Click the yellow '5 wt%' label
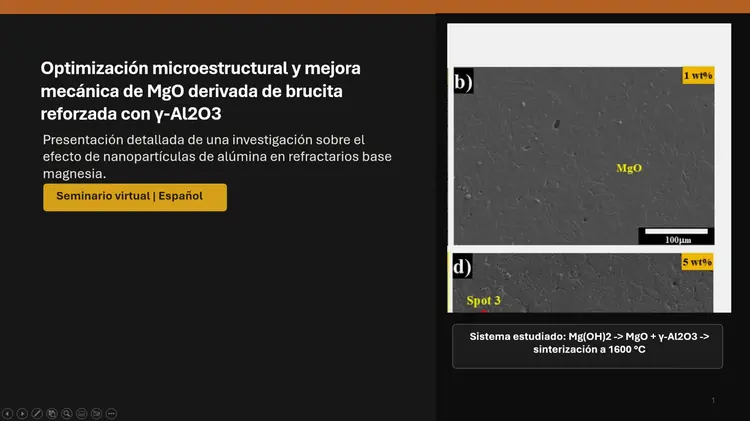This screenshot has width=750, height=421. (x=697, y=263)
